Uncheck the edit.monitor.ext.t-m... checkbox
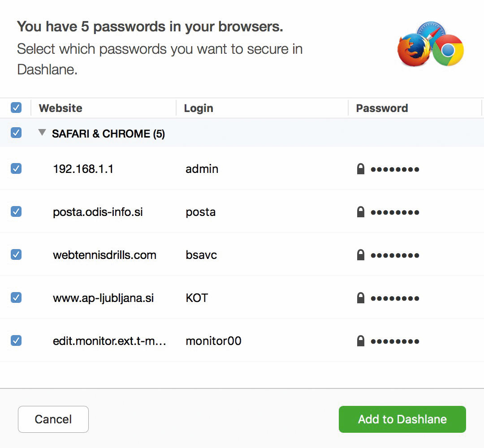The height and width of the screenshot is (448, 484). tap(16, 341)
